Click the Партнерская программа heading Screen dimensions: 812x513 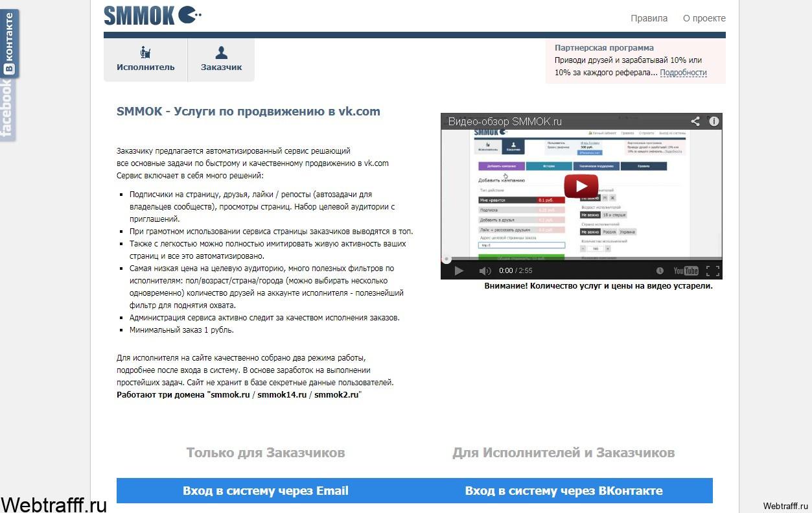pos(604,47)
